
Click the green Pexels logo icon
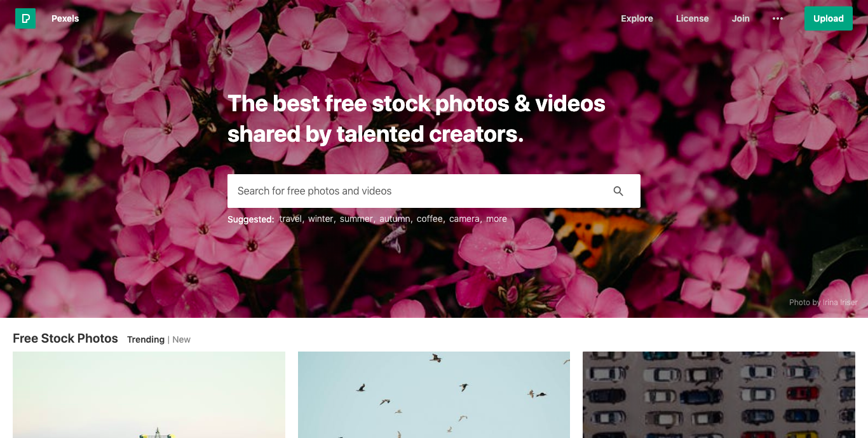pos(25,18)
